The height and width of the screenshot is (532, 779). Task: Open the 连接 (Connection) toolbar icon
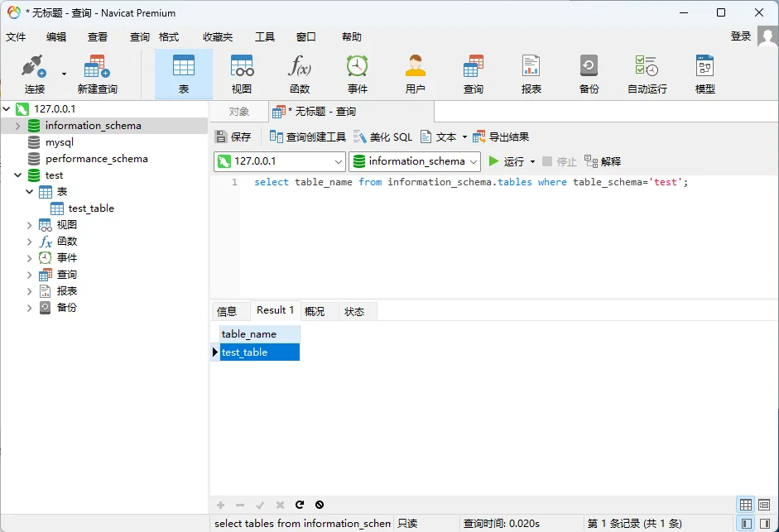[x=34, y=74]
